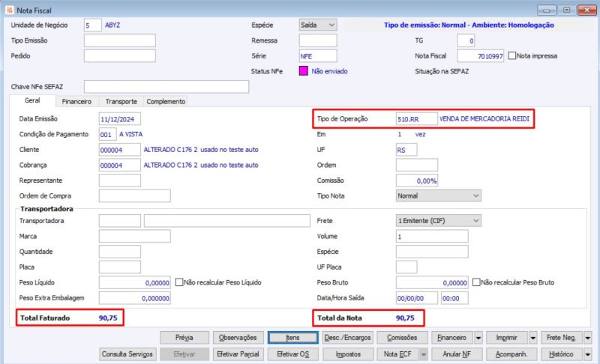Click the Desc./Encargos button
This screenshot has height=364, width=600.
point(348,338)
